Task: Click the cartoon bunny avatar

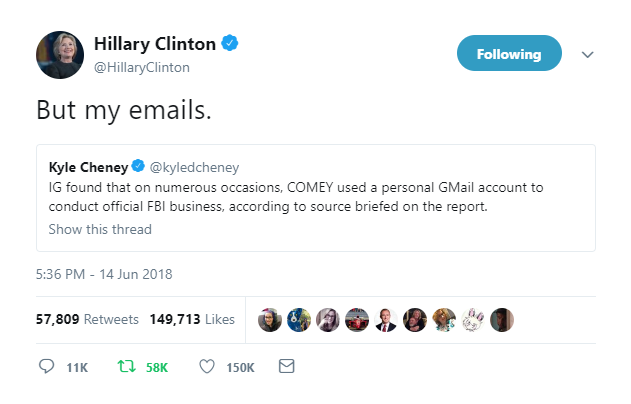Action: pos(474,320)
